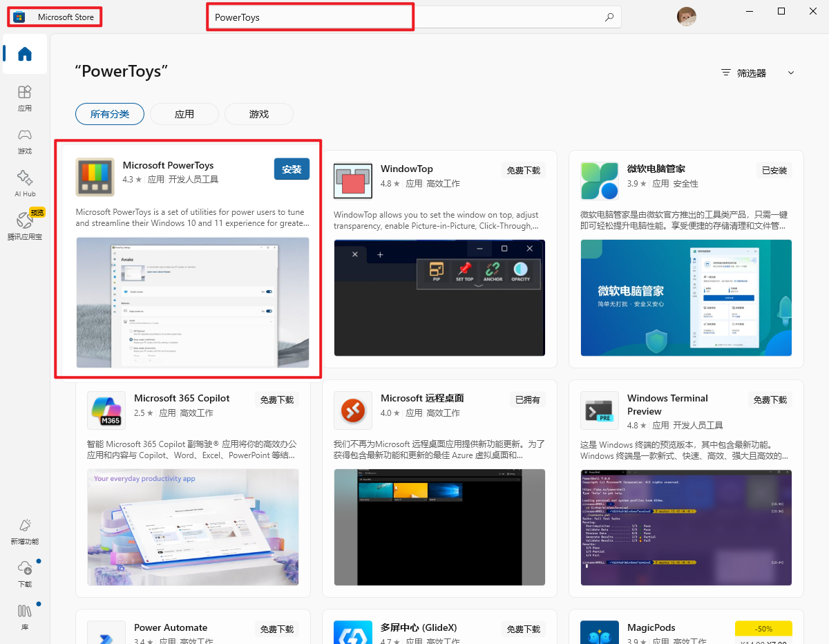Click the search box containing PowerToys

click(x=414, y=17)
